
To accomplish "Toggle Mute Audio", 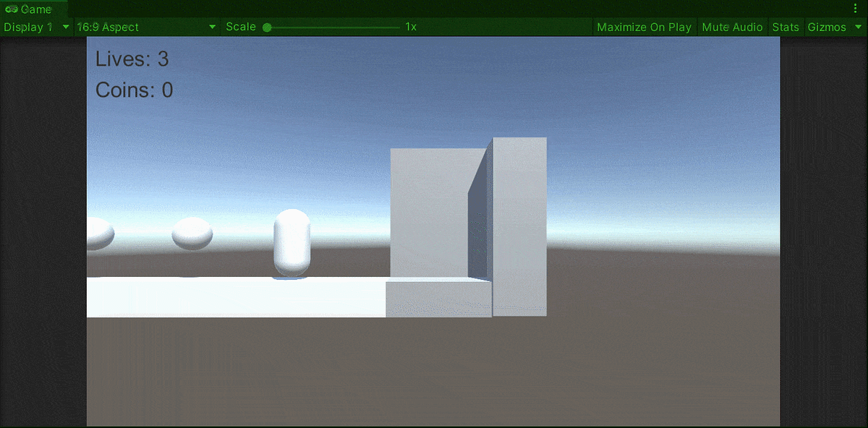I will [x=732, y=27].
